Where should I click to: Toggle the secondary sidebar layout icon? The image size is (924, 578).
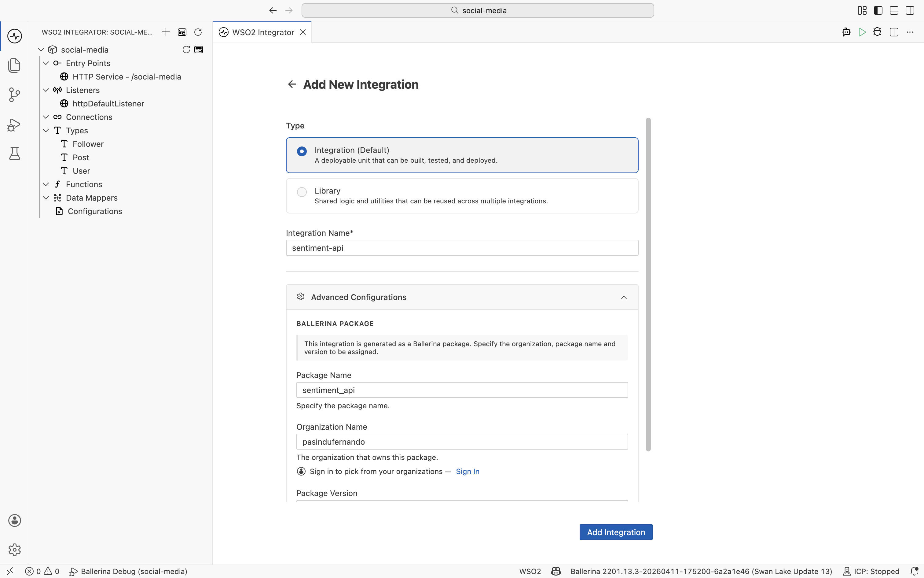pos(910,10)
